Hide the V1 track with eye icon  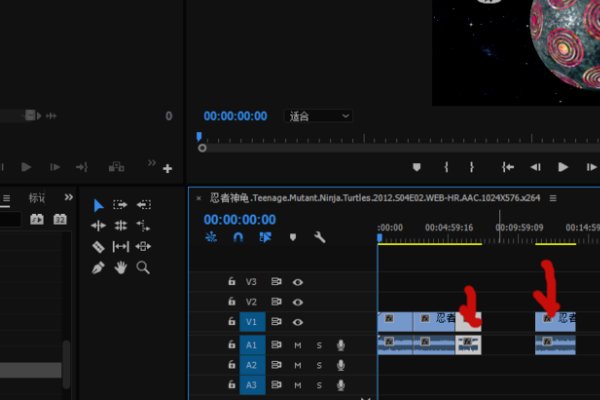pos(298,322)
